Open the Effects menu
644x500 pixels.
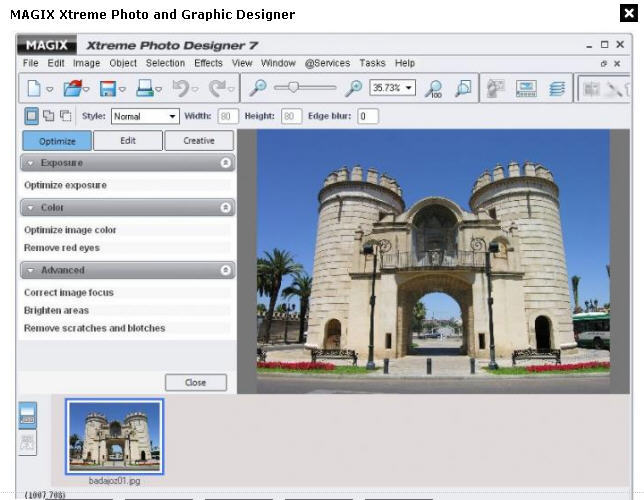point(208,63)
